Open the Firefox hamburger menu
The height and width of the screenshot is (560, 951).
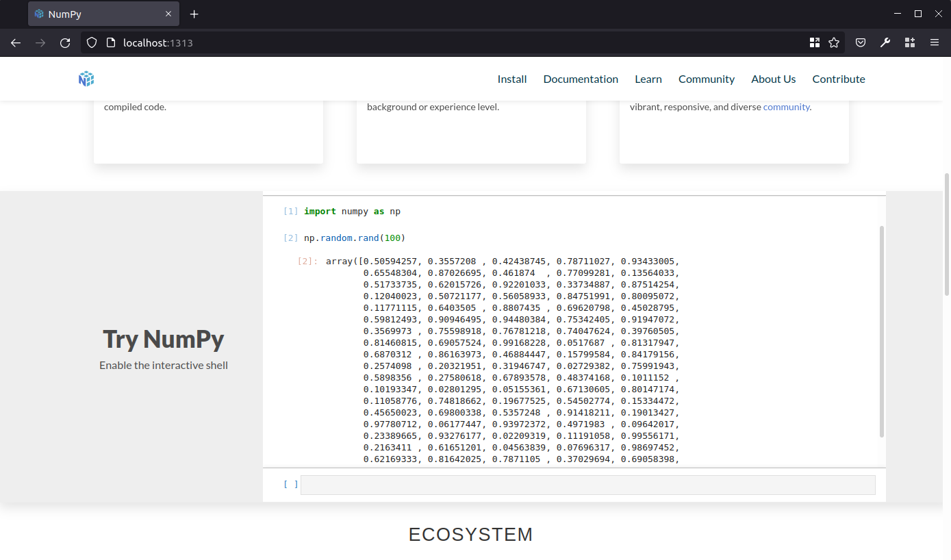coord(935,42)
